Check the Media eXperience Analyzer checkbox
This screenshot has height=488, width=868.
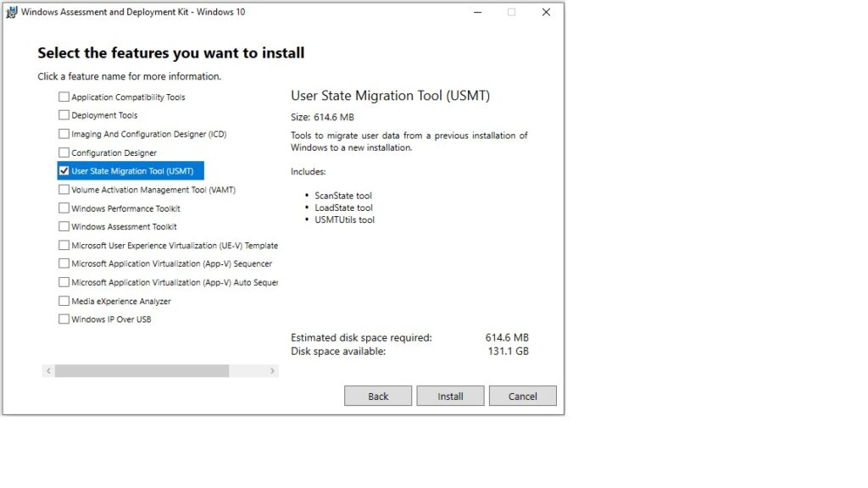(64, 301)
